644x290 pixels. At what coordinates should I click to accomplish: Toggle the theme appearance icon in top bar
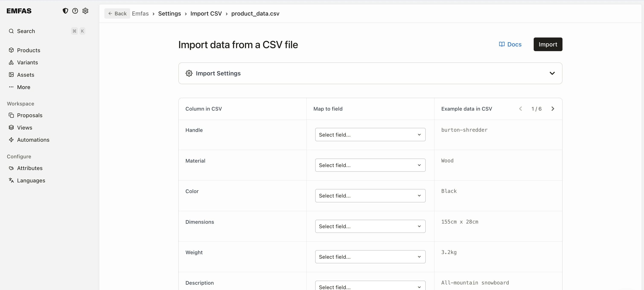coord(65,11)
